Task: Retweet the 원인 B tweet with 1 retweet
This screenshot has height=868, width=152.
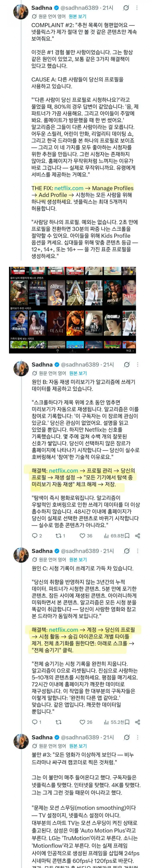Action: click(60, 535)
